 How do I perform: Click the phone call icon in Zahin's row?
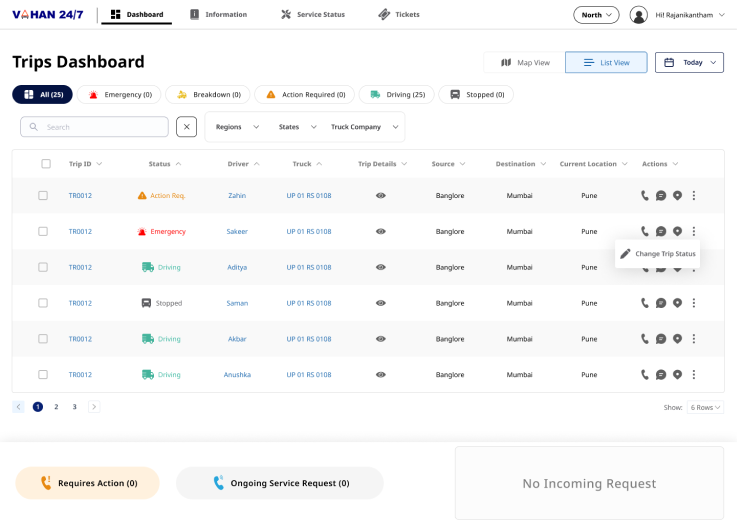(x=645, y=196)
